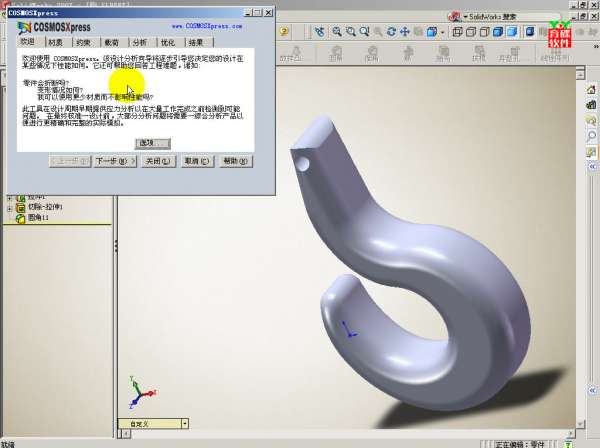The width and height of the screenshot is (600, 448).
Task: Select 圆角11 in the feature tree
Action: click(40, 217)
